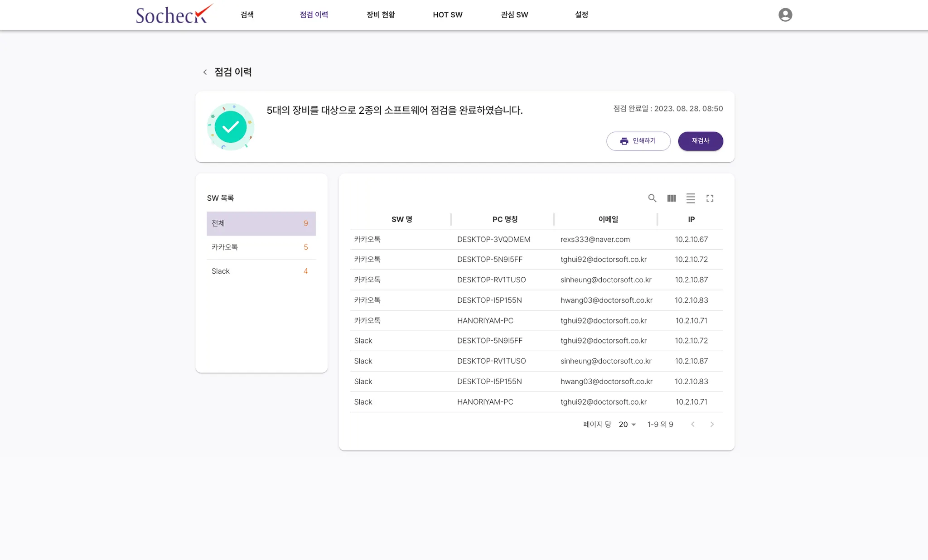928x560 pixels.
Task: Enter fullscreen table view icon
Action: [710, 198]
